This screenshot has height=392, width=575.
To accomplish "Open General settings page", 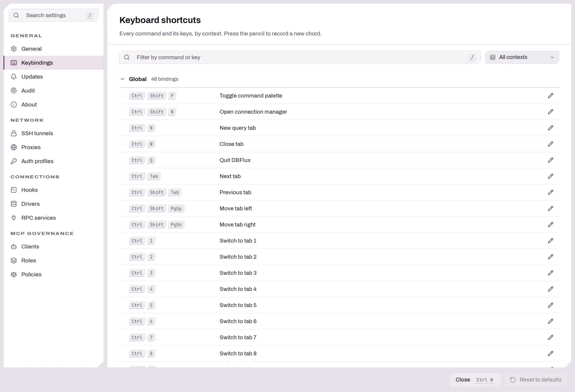I will [x=54, y=49].
